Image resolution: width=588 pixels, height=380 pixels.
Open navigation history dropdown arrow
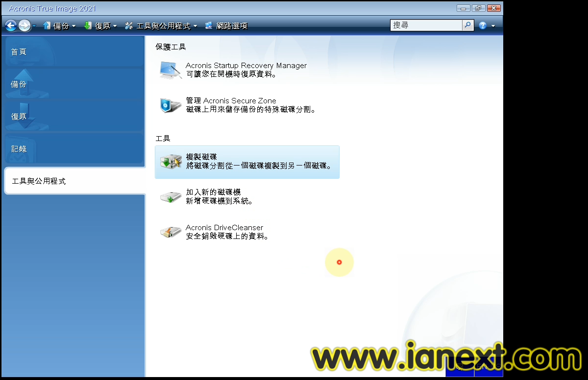(34, 26)
